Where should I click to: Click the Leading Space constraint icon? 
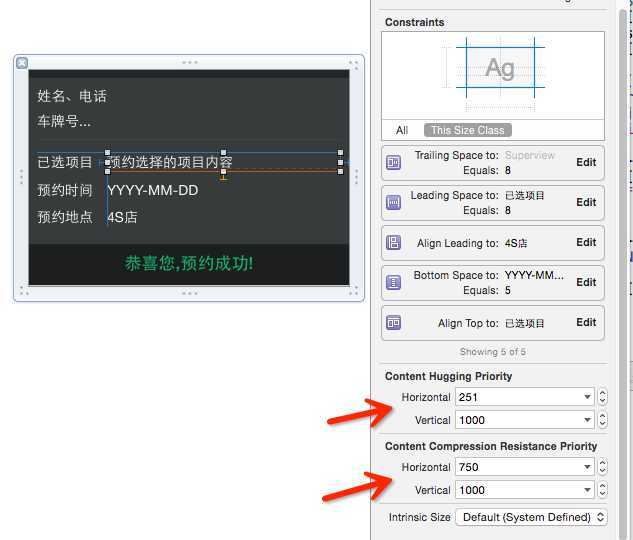(394, 202)
